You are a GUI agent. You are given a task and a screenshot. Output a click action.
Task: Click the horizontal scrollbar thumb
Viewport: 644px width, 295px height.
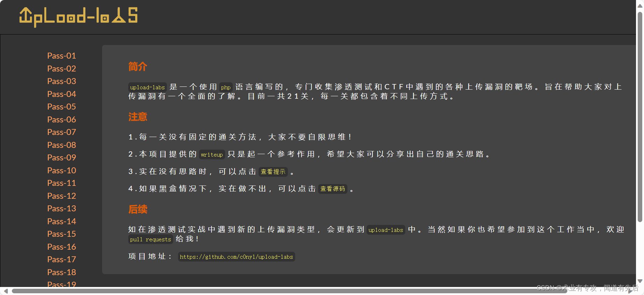point(290,291)
